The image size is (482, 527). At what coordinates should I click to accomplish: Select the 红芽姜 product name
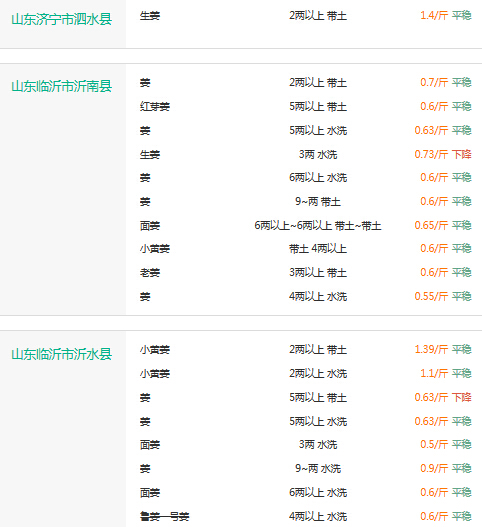155,107
